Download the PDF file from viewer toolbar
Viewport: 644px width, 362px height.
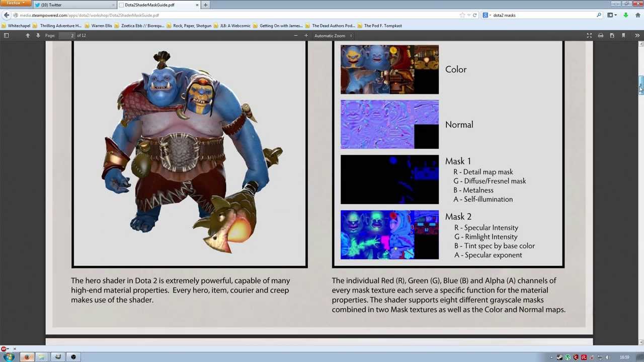pyautogui.click(x=612, y=36)
